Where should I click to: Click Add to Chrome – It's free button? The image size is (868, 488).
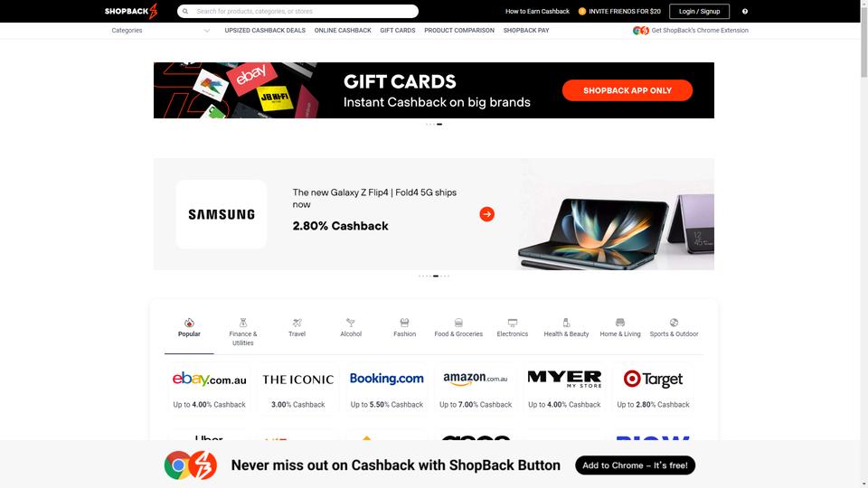coord(635,465)
